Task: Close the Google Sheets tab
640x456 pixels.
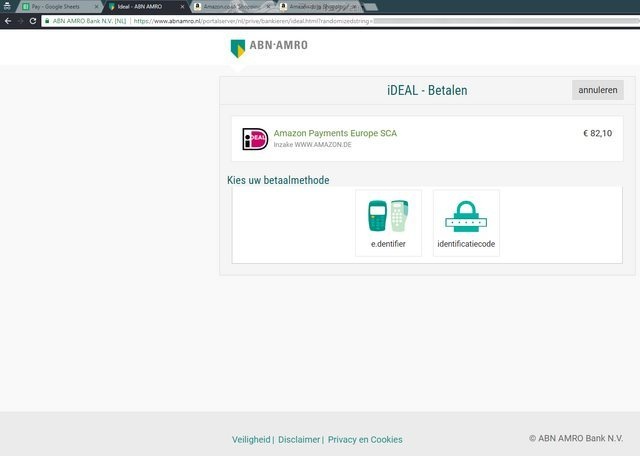Action: [96, 7]
